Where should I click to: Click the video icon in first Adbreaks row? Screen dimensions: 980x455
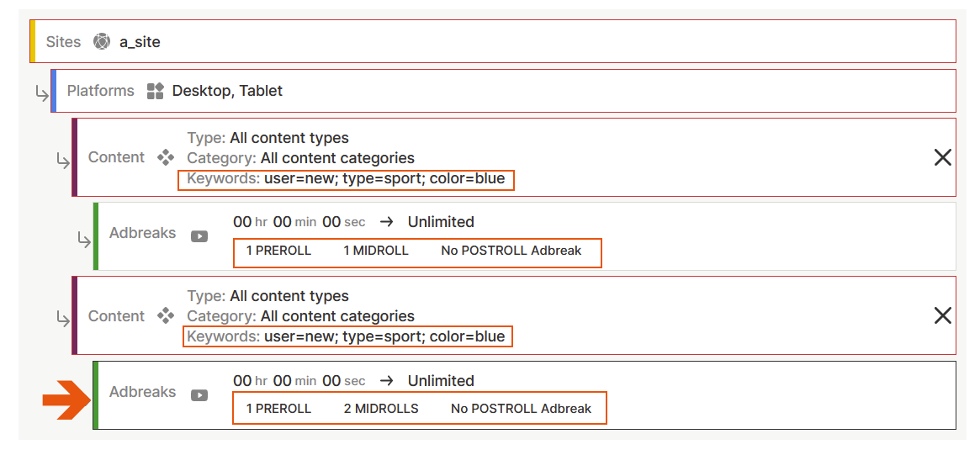coord(199,236)
